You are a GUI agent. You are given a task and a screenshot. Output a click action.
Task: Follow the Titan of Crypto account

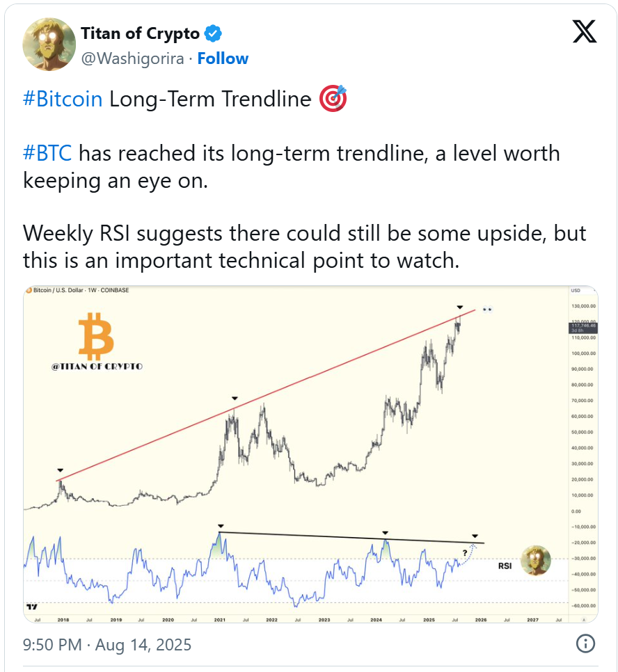223,58
